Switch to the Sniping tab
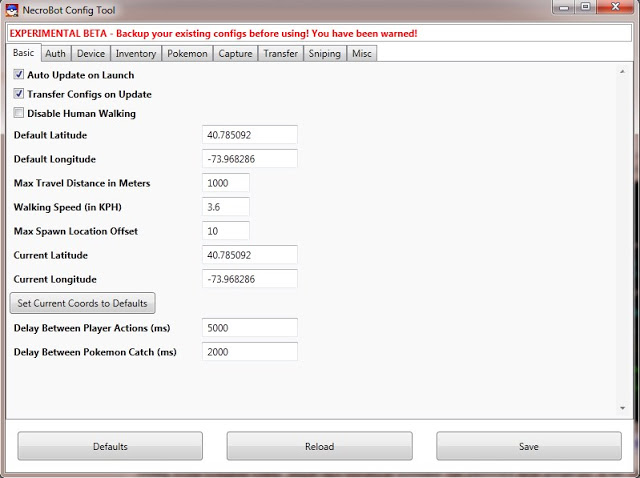Screen dimensions: 640x478 tap(324, 53)
